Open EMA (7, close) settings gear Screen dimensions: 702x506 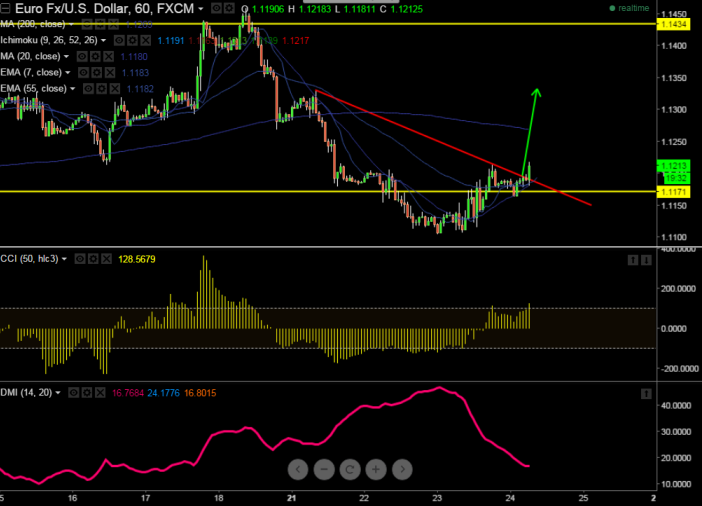tap(97, 73)
